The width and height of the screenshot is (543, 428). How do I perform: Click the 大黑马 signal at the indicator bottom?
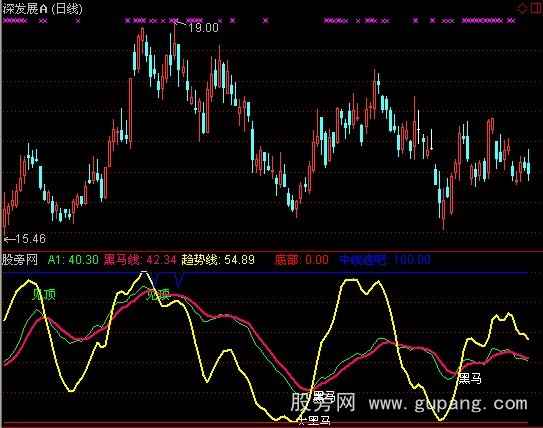(x=314, y=421)
